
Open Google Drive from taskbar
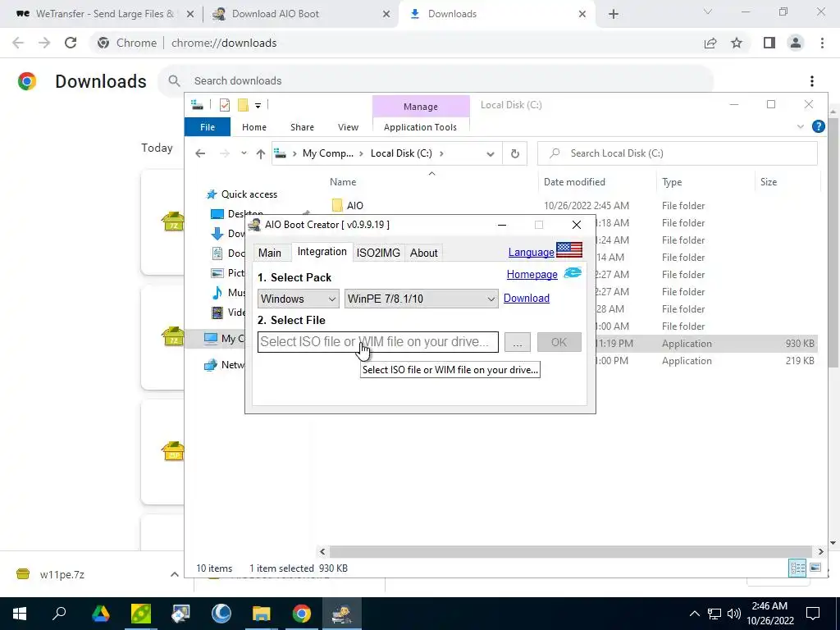pyautogui.click(x=100, y=614)
